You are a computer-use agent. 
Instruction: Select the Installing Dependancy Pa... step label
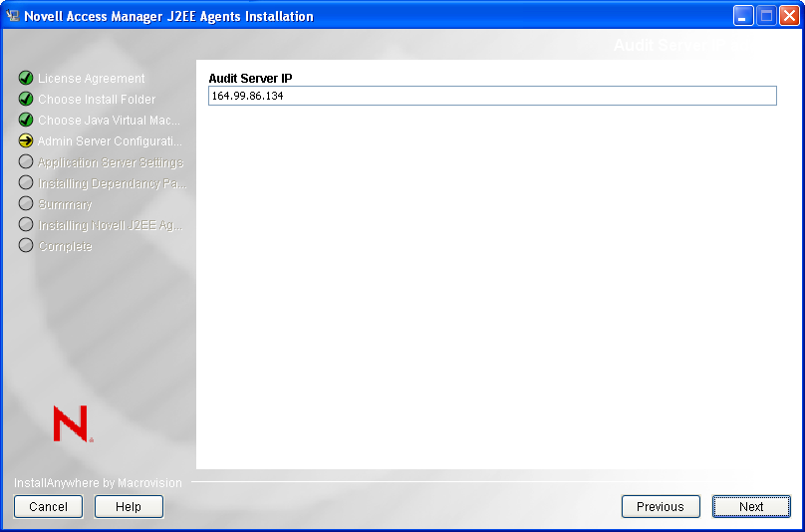tap(112, 183)
